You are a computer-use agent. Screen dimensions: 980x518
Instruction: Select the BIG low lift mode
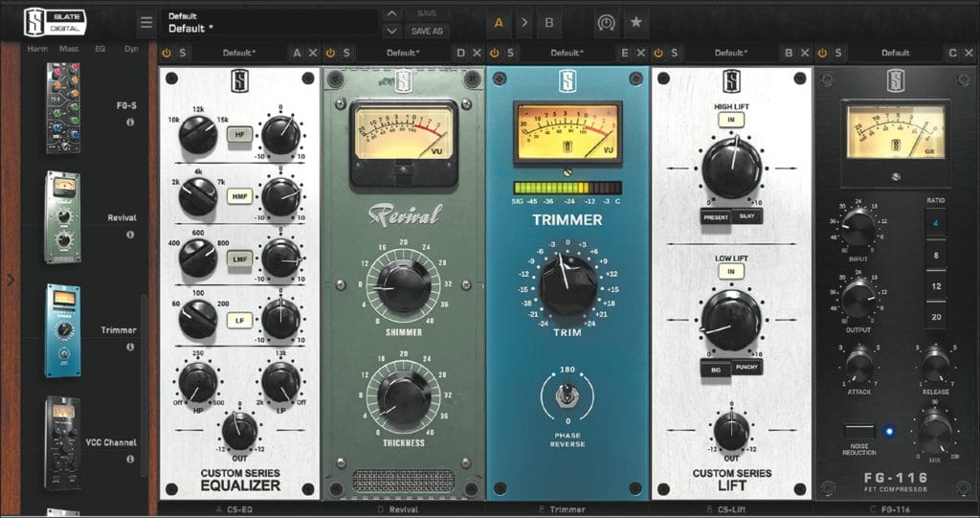tap(716, 369)
